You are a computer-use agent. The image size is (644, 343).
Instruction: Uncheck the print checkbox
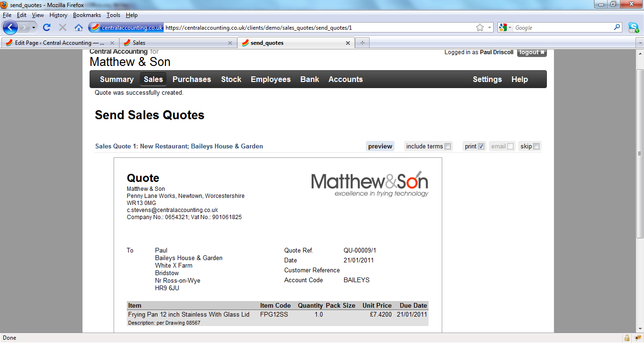click(481, 147)
